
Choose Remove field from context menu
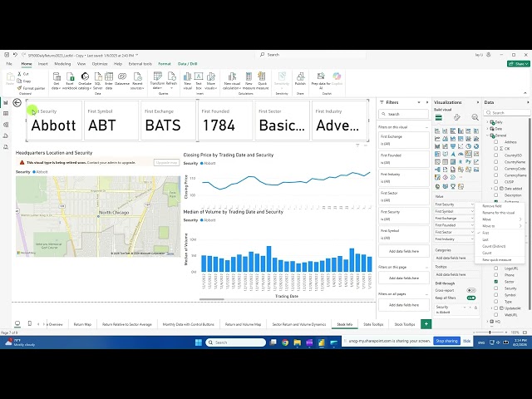point(492,206)
